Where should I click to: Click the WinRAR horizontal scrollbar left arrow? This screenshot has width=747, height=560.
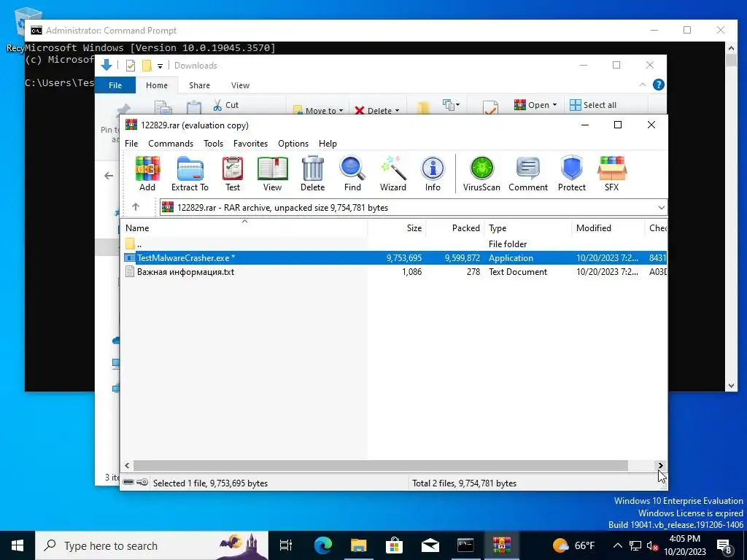(x=127, y=466)
